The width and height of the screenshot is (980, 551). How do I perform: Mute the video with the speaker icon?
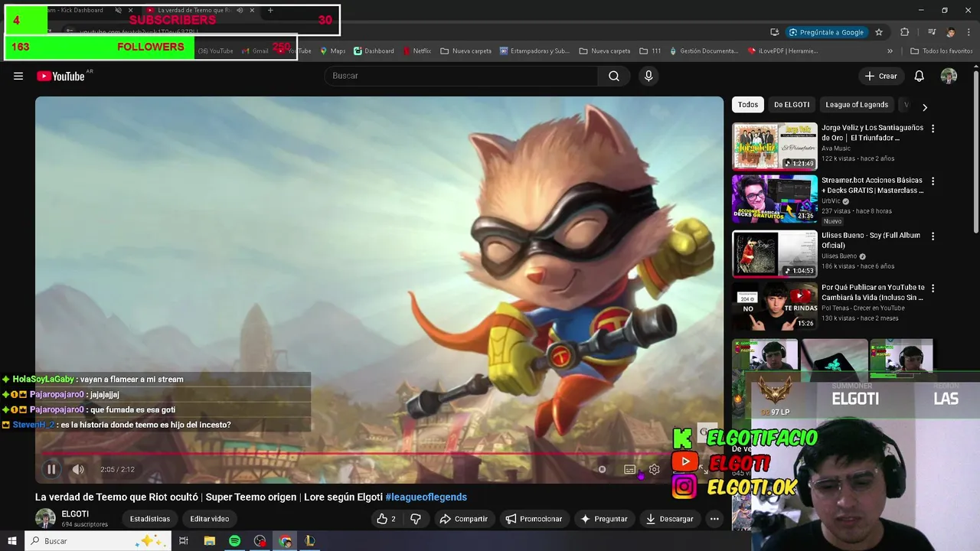tap(78, 469)
